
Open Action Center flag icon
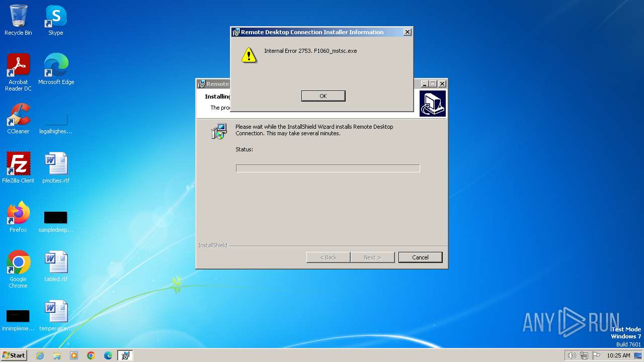click(596, 355)
